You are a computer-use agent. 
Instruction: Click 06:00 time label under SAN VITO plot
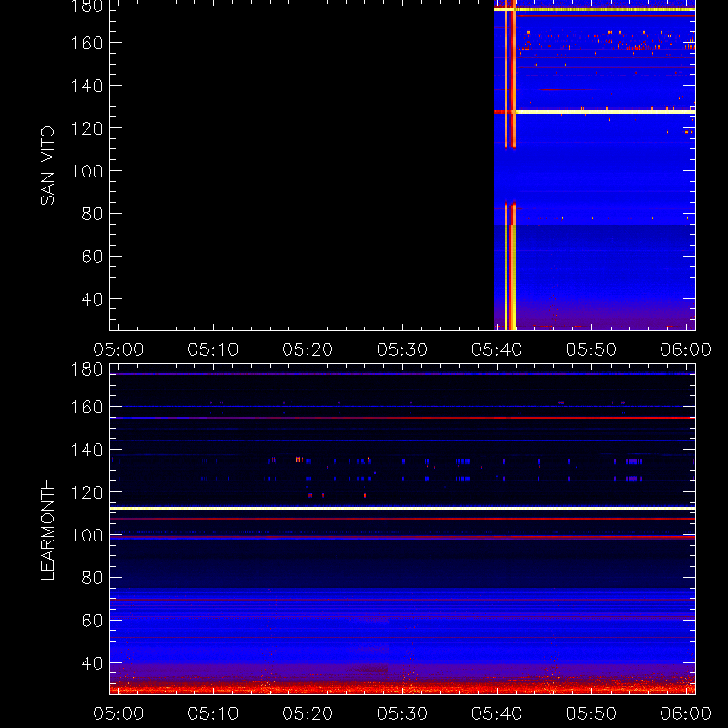tap(686, 349)
